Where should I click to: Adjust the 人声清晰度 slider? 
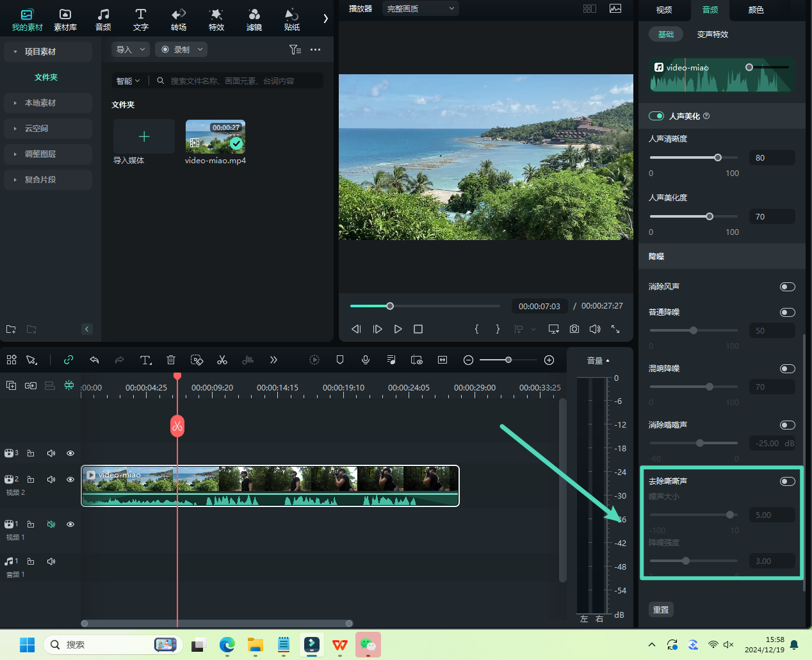(x=718, y=157)
